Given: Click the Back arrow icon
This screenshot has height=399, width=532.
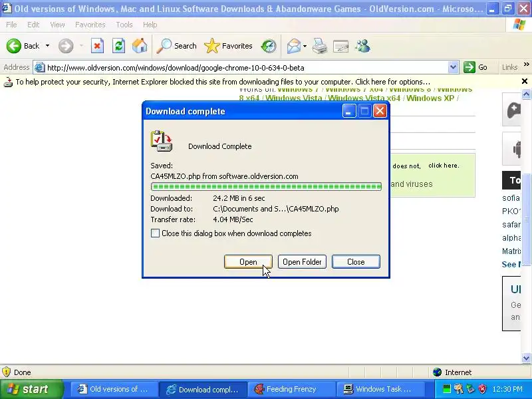Looking at the screenshot, I should pyautogui.click(x=14, y=46).
